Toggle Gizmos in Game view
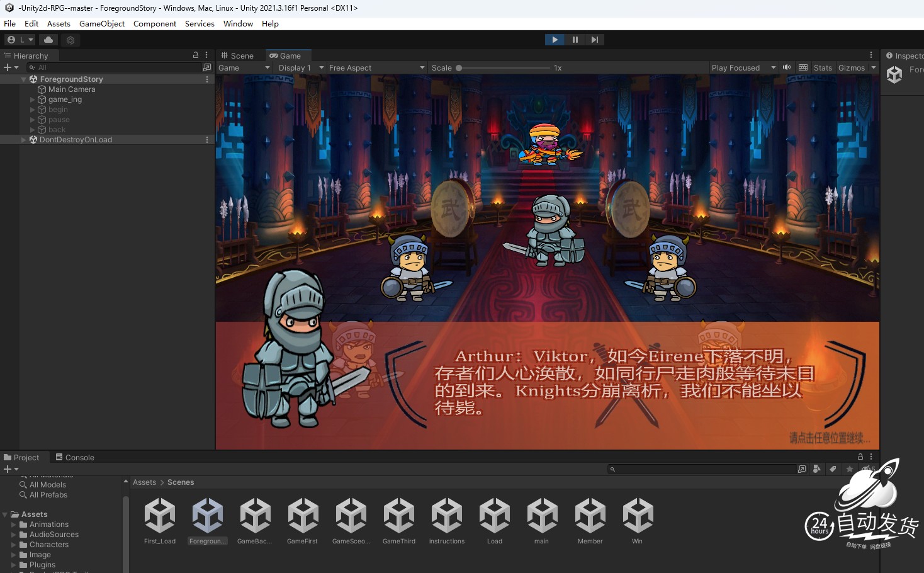Image resolution: width=924 pixels, height=573 pixels. point(851,68)
